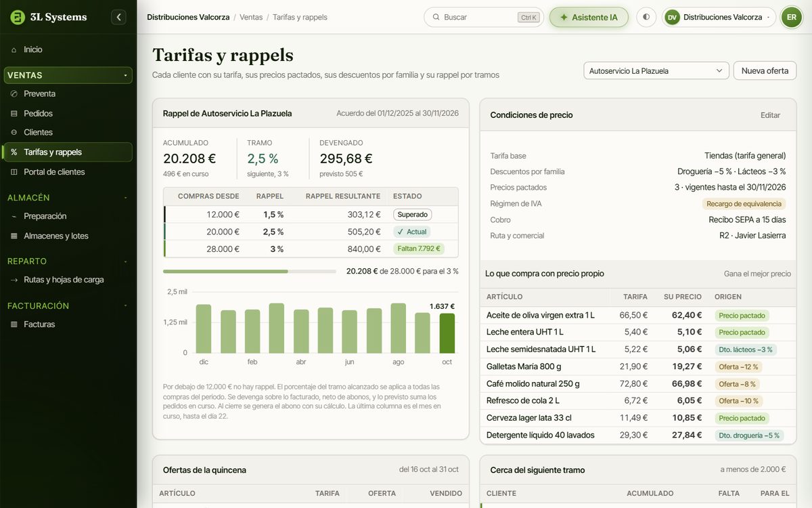Click the 3L Systems logo icon
Screen dimensions: 812x508
point(18,17)
